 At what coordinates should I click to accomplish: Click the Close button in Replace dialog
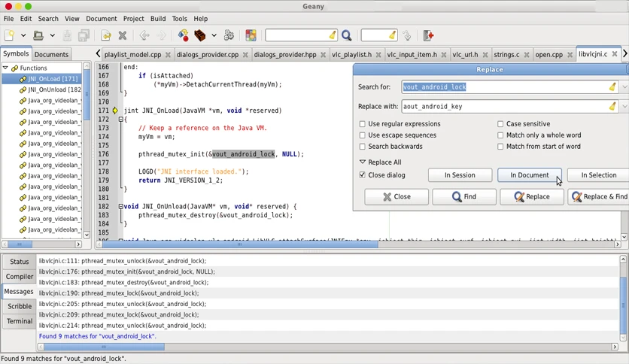point(397,196)
